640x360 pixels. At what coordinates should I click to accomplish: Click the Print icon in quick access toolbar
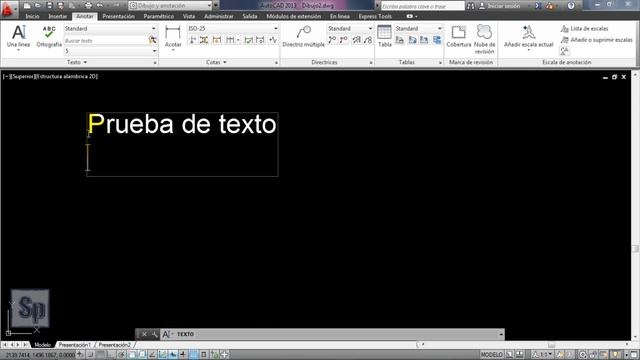point(88,6)
